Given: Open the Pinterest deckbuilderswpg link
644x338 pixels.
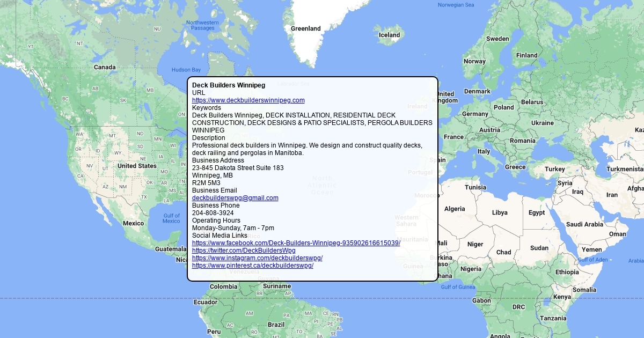Looking at the screenshot, I should pos(252,266).
